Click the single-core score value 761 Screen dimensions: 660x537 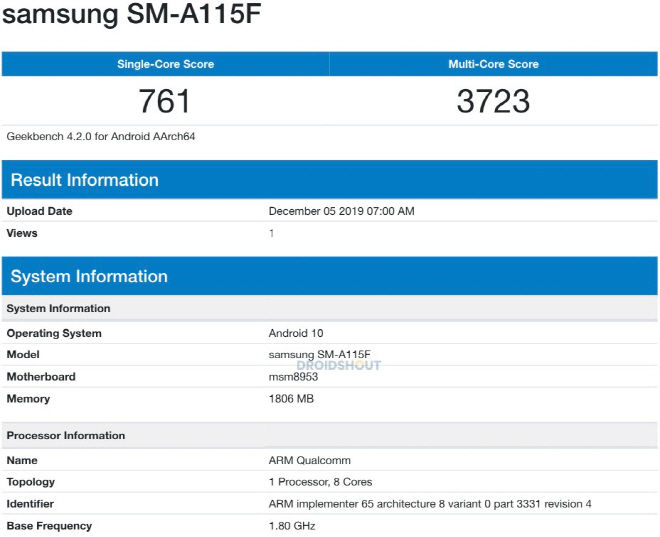[x=165, y=101]
